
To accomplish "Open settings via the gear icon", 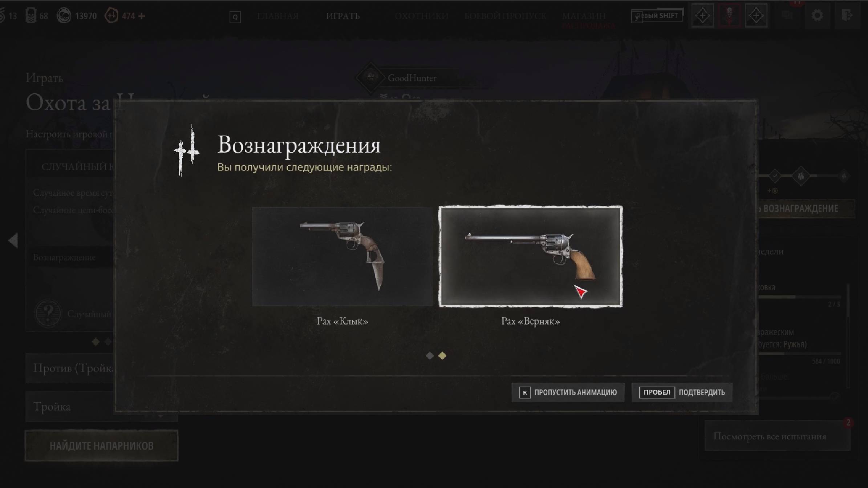I will click(x=817, y=15).
